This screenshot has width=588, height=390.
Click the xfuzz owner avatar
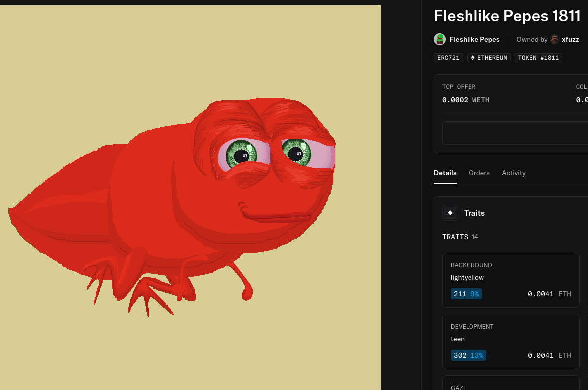555,39
